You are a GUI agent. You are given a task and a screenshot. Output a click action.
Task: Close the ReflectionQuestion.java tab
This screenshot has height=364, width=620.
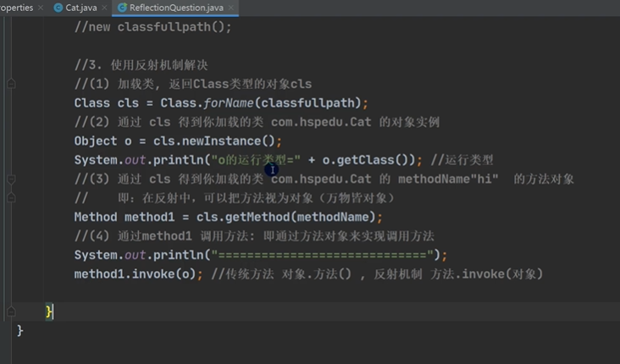pos(231,8)
